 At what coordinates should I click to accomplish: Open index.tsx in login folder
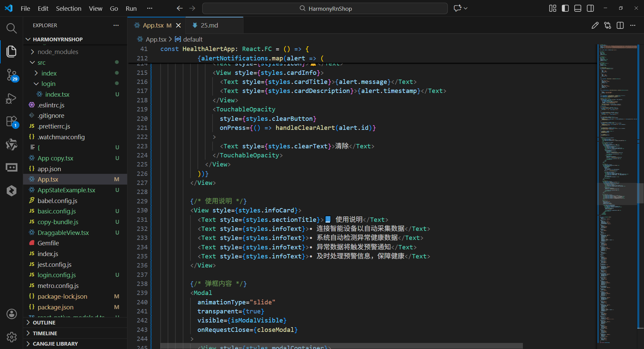pyautogui.click(x=75, y=94)
